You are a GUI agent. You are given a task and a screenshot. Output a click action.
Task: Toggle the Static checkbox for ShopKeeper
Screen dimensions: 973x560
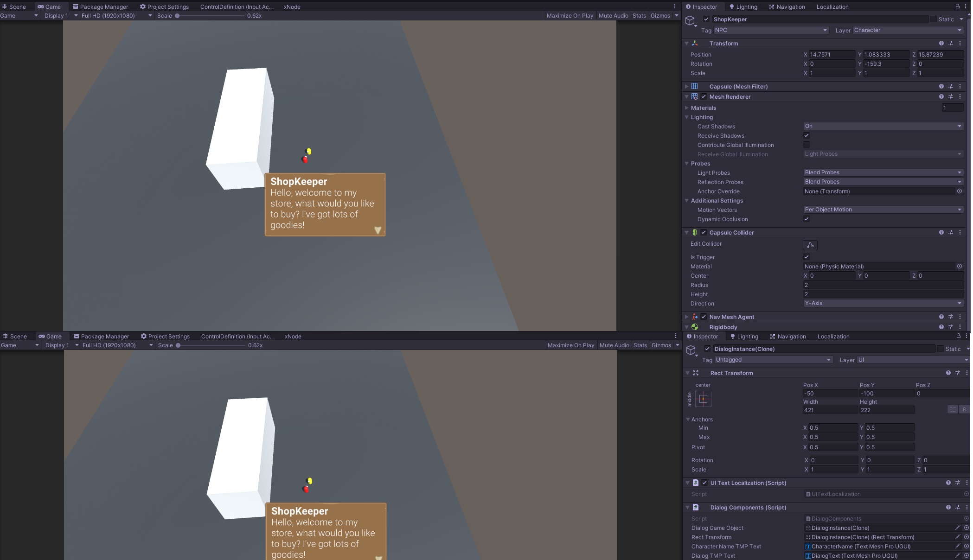[x=933, y=19]
